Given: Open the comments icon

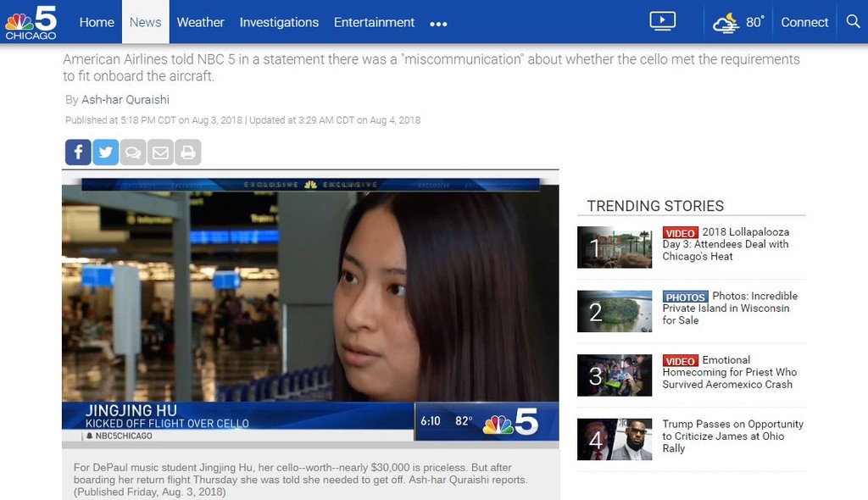Looking at the screenshot, I should 132,153.
